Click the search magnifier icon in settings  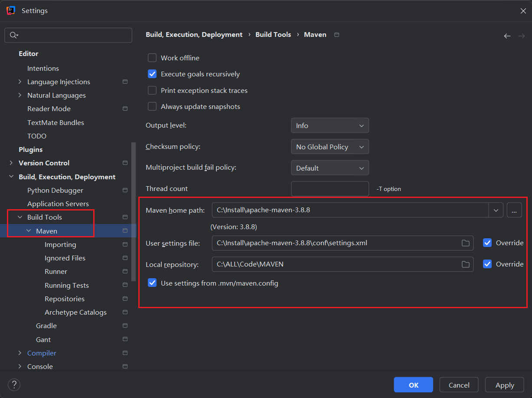pos(13,35)
